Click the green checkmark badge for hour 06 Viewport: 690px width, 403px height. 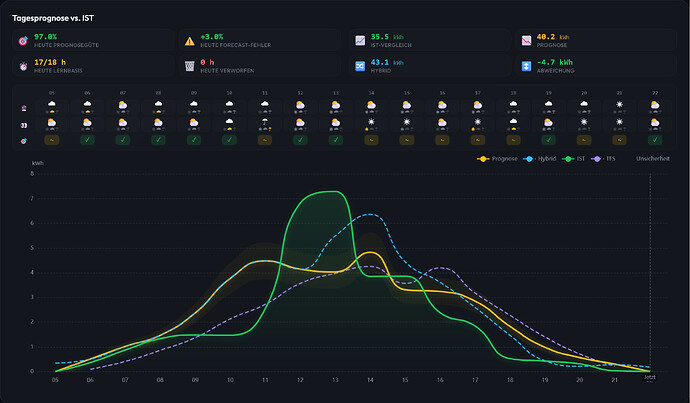[x=88, y=140]
